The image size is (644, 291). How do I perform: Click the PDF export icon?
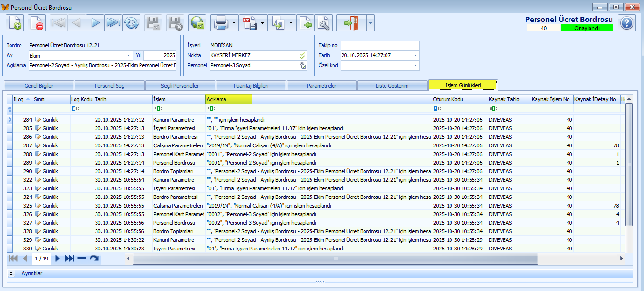pos(249,23)
